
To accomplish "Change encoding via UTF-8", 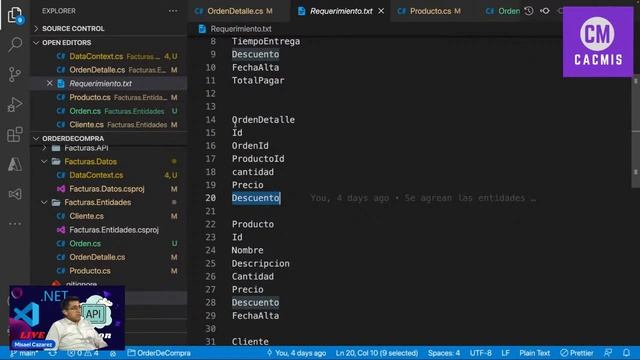I will (480, 353).
